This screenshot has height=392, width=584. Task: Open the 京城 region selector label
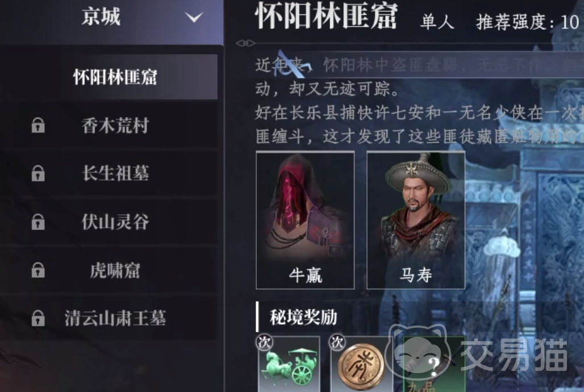tap(101, 17)
